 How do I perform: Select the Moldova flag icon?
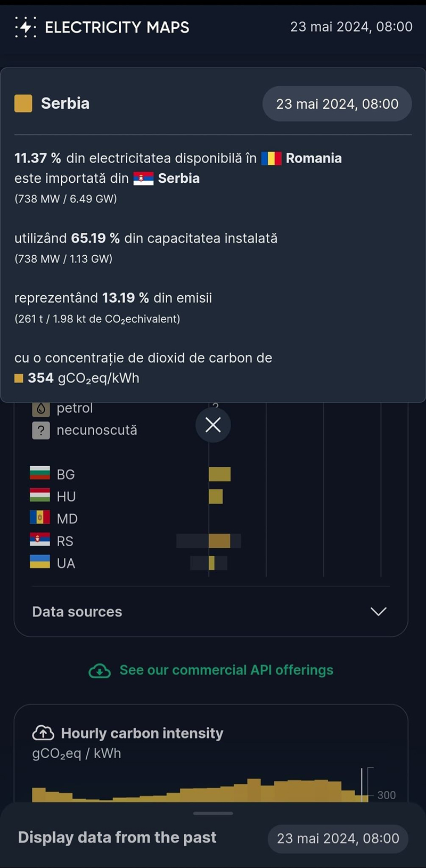[x=40, y=518]
